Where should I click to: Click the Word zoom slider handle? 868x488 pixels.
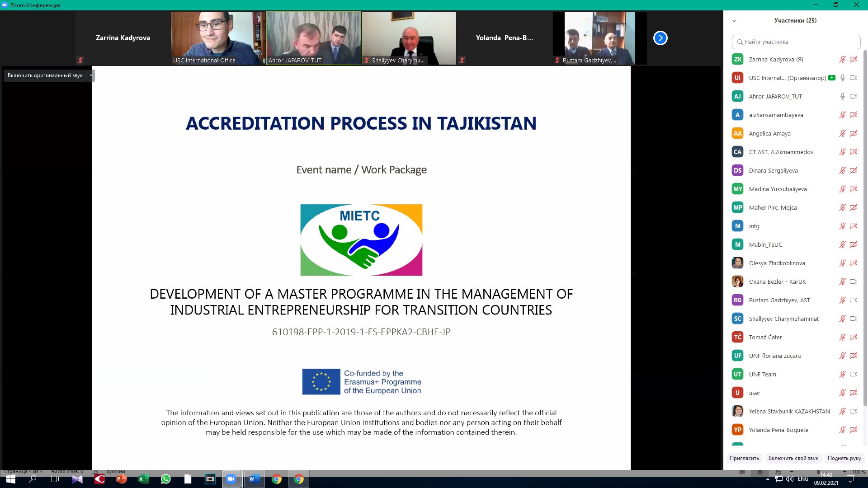818,472
